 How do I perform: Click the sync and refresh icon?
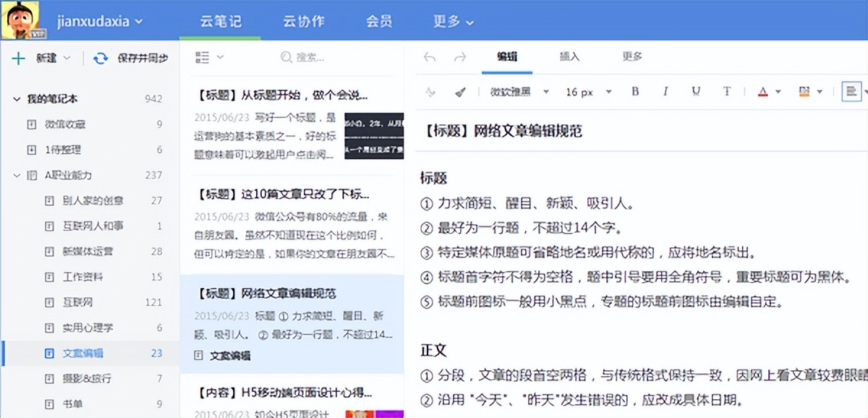pyautogui.click(x=100, y=58)
